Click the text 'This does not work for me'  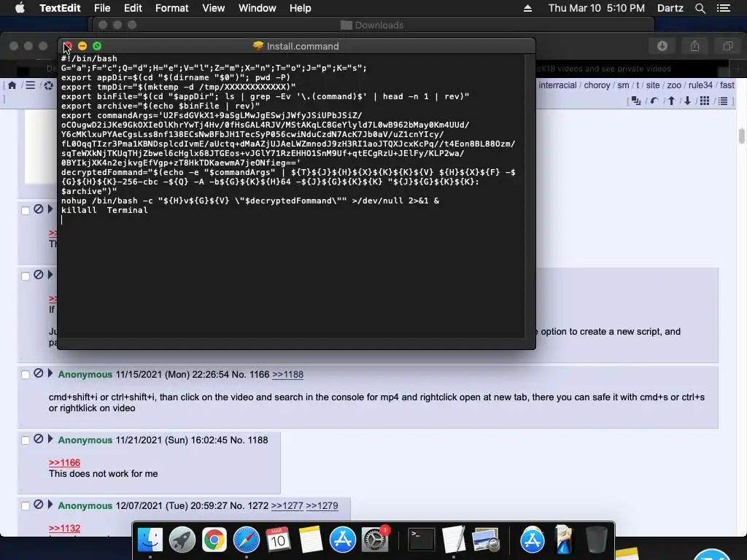[x=103, y=474]
